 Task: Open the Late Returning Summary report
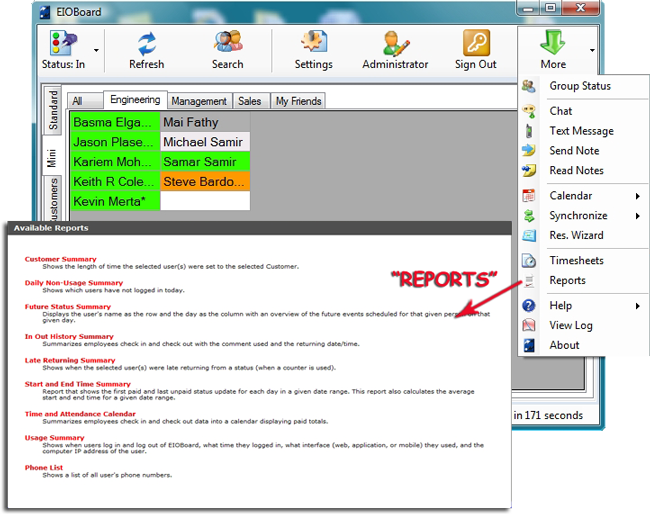coord(70,360)
